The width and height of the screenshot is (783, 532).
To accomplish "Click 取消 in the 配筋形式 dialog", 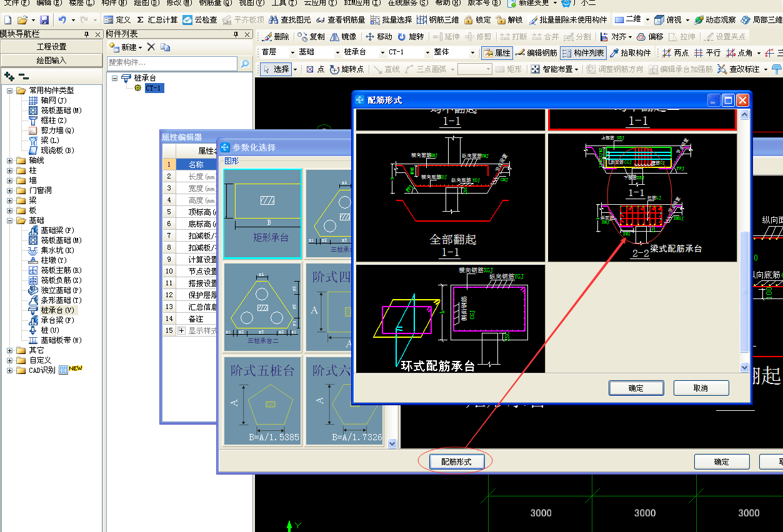I will point(701,388).
